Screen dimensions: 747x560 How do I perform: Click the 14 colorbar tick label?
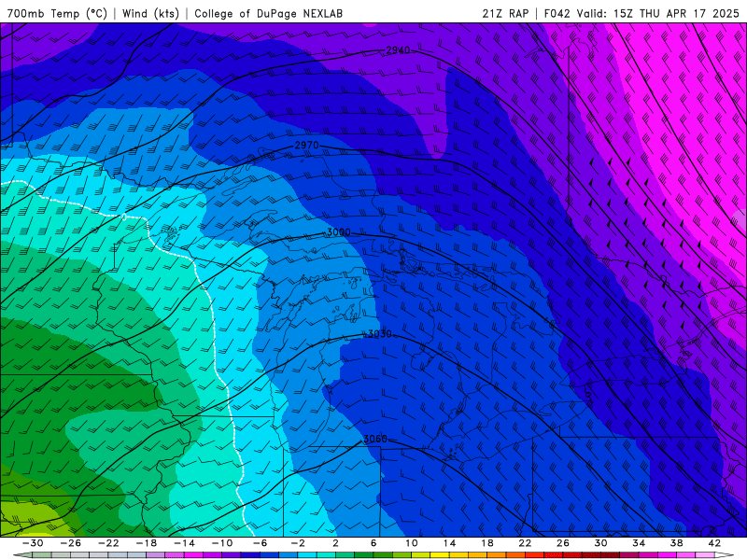(x=449, y=543)
